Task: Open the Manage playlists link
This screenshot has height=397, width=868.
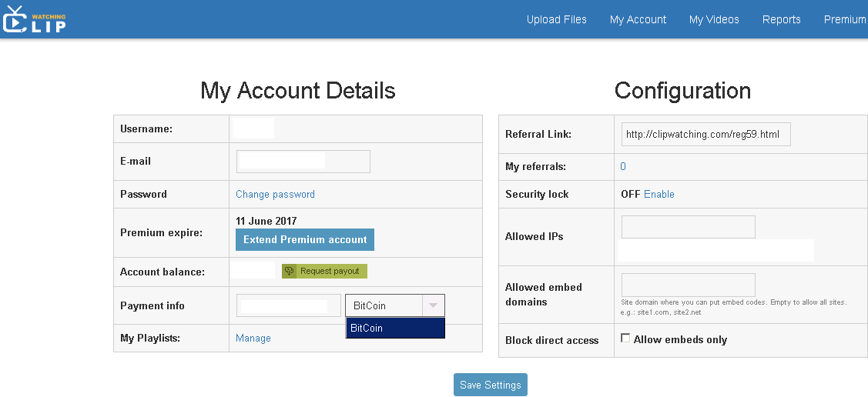Action: [253, 338]
